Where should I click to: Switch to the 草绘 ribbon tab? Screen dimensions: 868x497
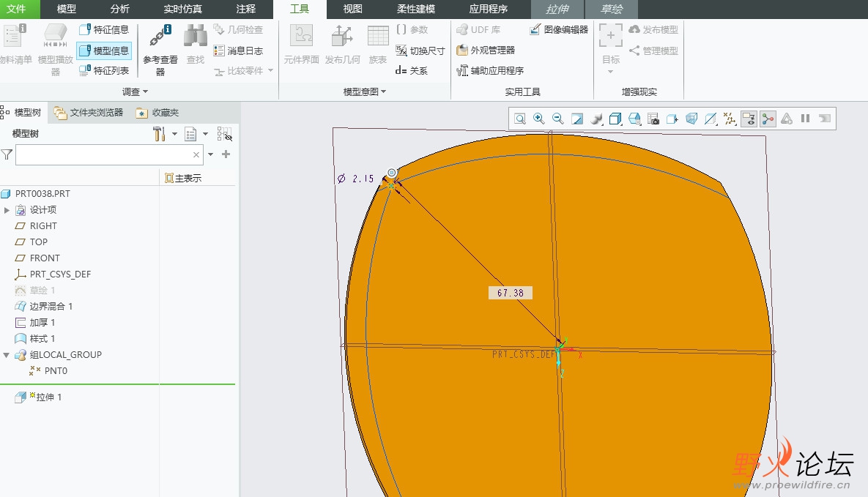(x=612, y=9)
